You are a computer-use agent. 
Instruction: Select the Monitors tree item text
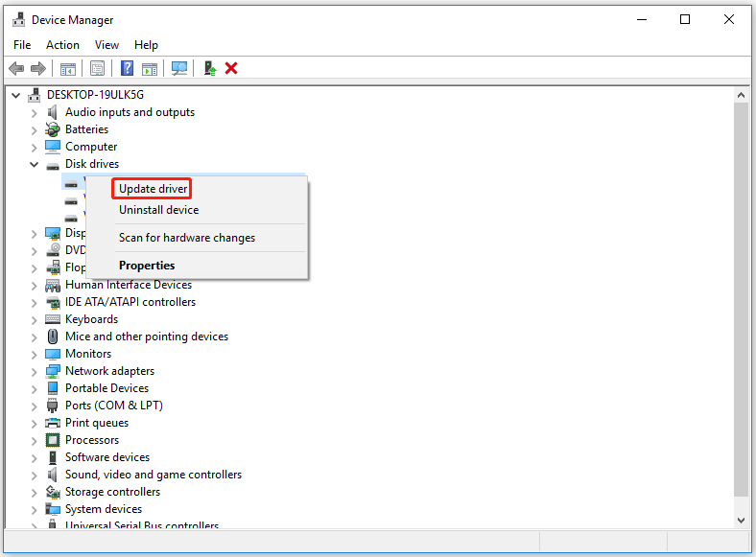[x=88, y=354]
